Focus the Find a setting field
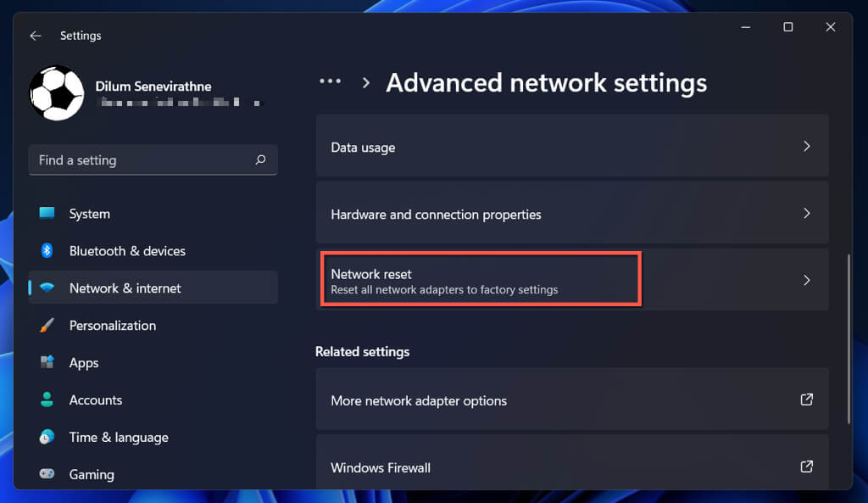Viewport: 868px width, 503px height. [x=140, y=160]
